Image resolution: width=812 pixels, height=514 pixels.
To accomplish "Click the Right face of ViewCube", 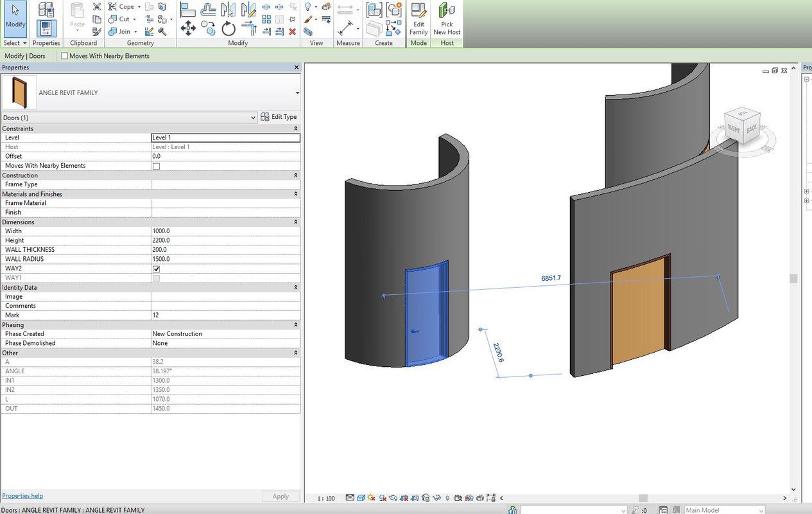I will pos(734,129).
